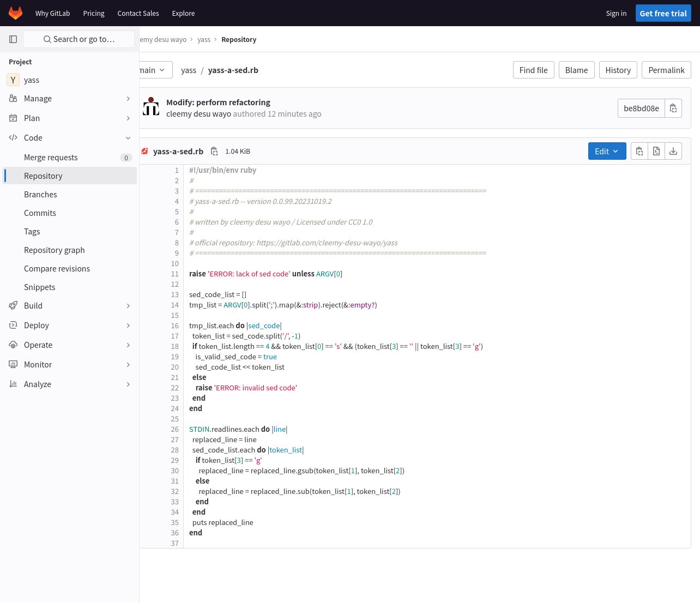Click the Manage section icon
Image resolution: width=700 pixels, height=603 pixels.
tap(13, 99)
